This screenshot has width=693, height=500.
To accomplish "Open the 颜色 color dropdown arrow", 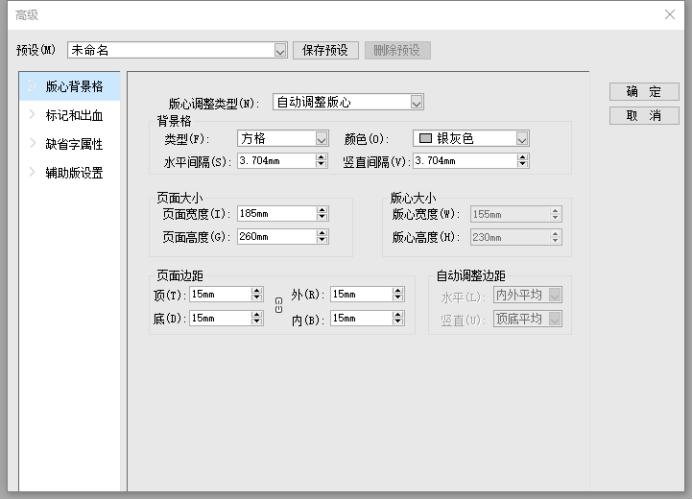I will tap(522, 139).
